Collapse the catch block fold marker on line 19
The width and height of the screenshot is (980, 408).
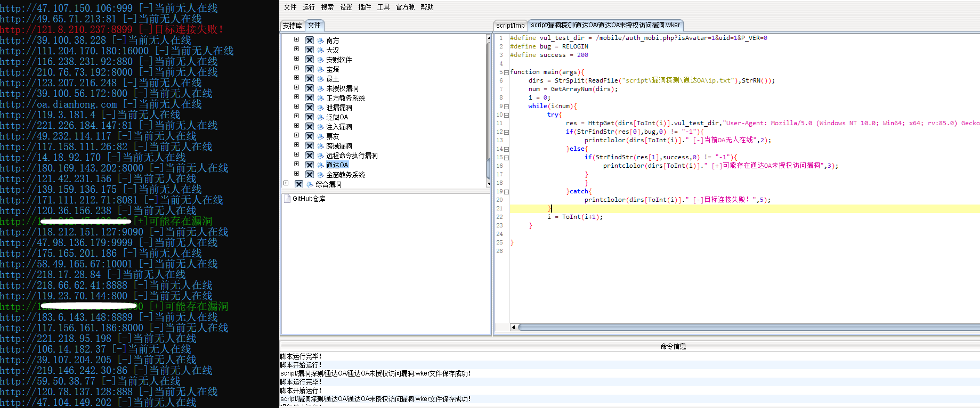506,192
